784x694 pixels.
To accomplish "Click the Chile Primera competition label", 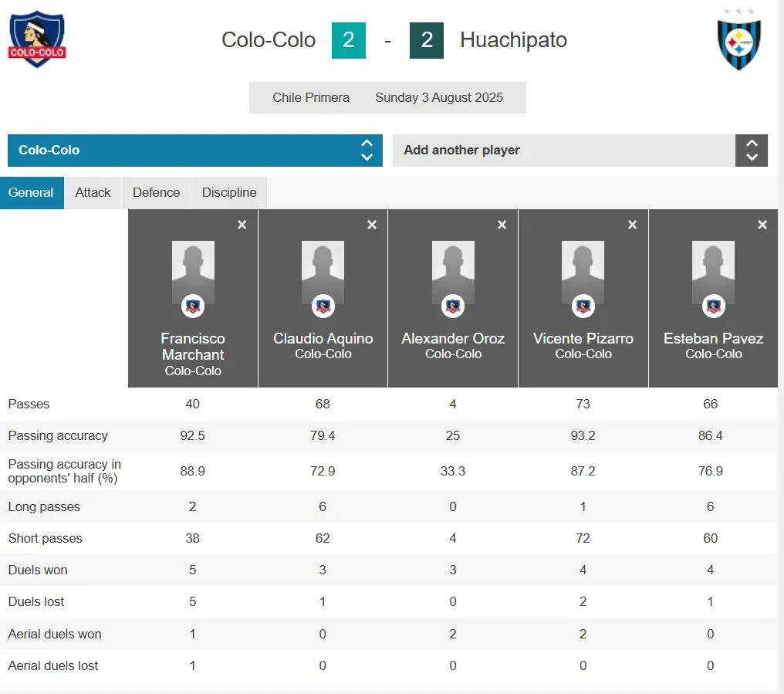I will coord(311,98).
